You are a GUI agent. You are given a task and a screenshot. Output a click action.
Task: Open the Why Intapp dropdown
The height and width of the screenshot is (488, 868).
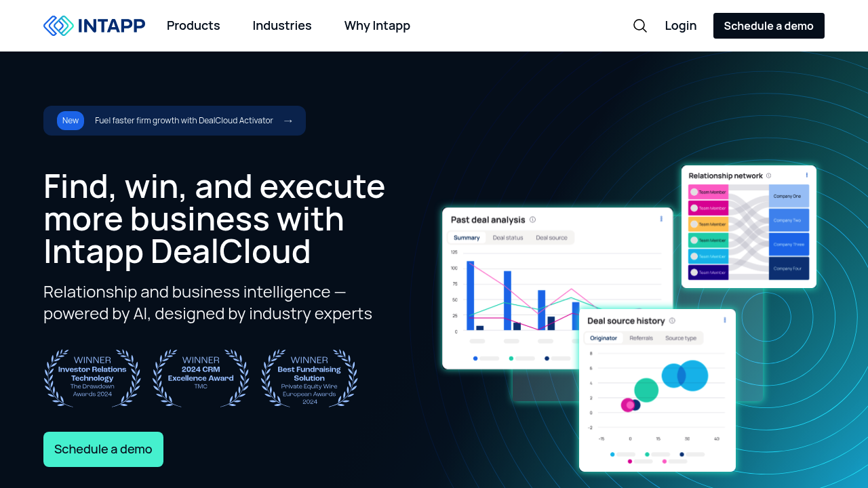pyautogui.click(x=377, y=25)
